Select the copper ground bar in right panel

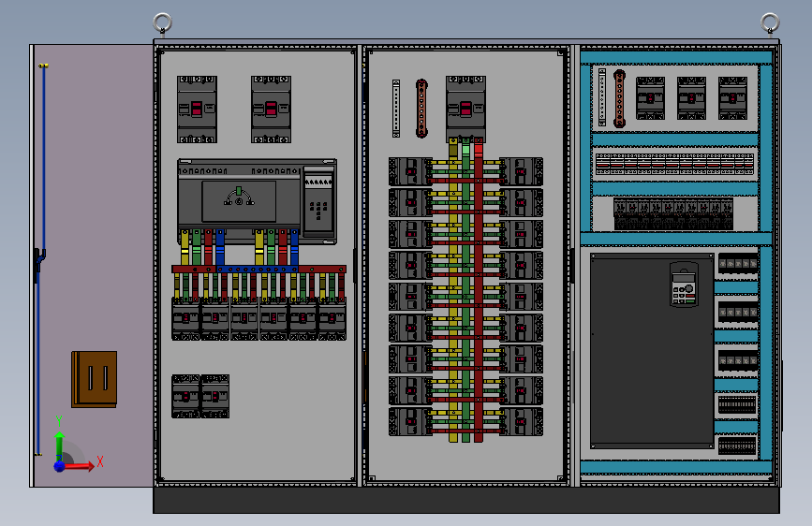pyautogui.click(x=619, y=98)
